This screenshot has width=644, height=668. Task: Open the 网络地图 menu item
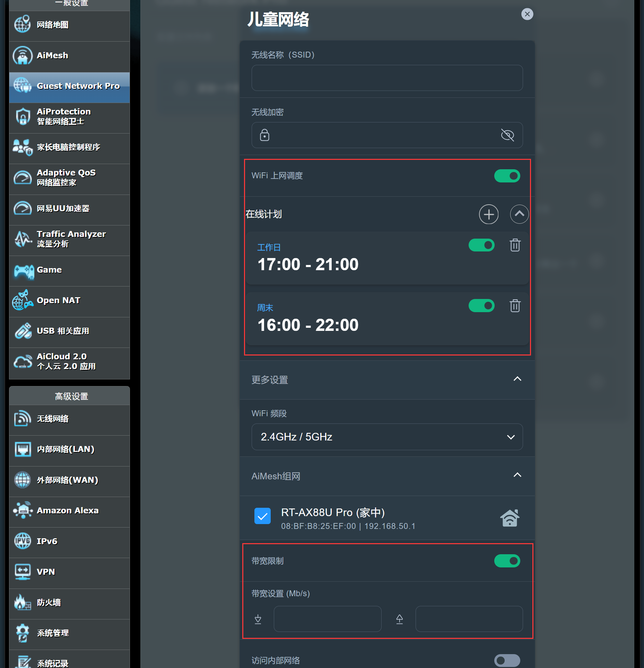coord(70,26)
